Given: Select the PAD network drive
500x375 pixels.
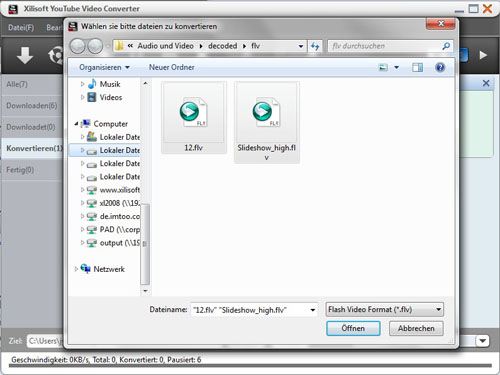Looking at the screenshot, I should click(113, 230).
